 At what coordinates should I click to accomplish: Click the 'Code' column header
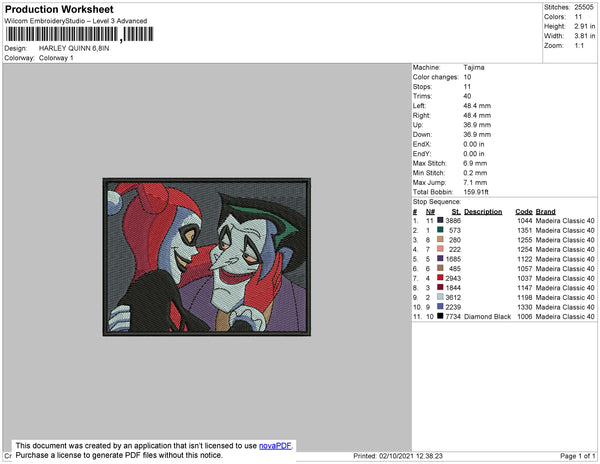pyautogui.click(x=523, y=212)
